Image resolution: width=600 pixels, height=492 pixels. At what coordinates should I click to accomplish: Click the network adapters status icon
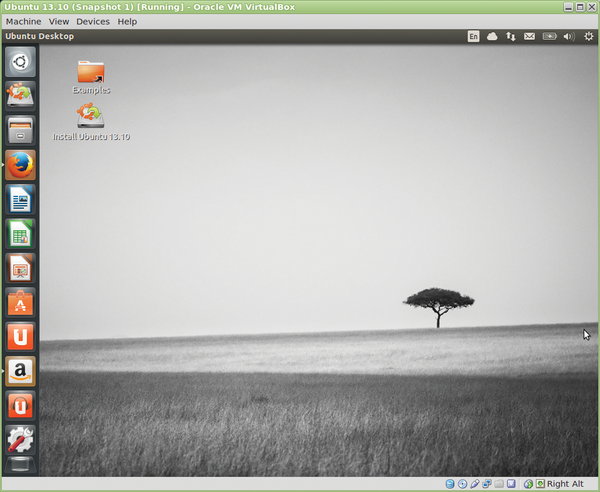487,484
